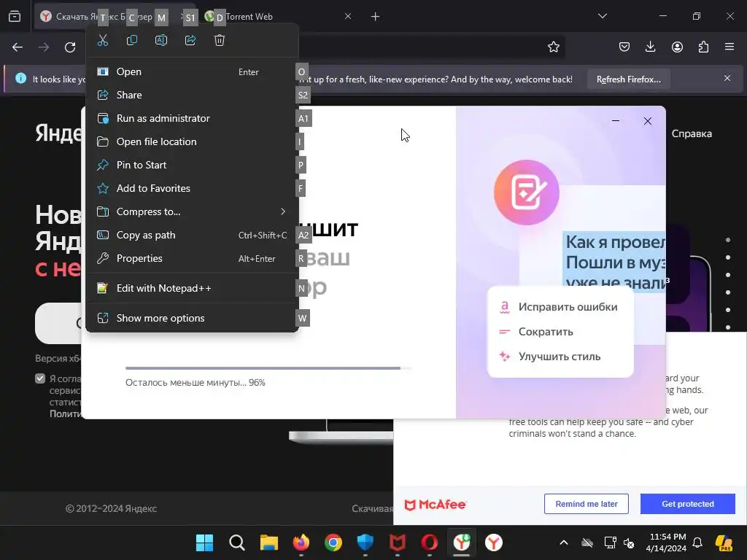
Task: Click the Осталось меньше минуты status text
Action: pyautogui.click(x=196, y=382)
